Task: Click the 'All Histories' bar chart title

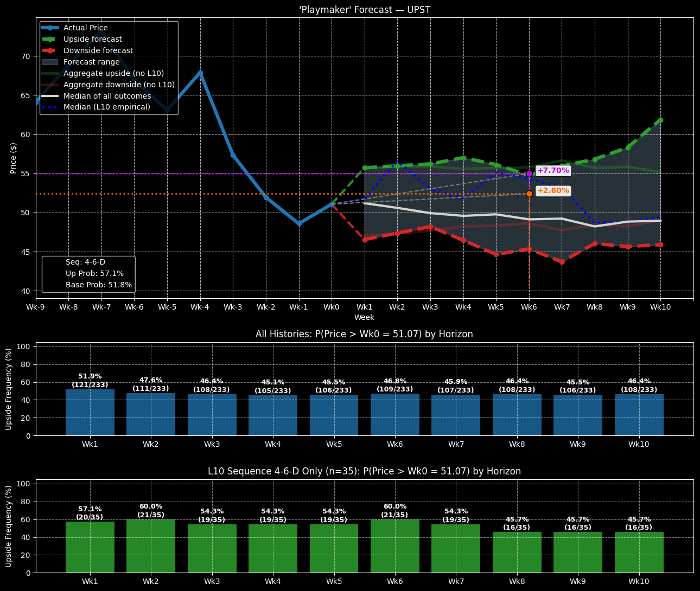Action: 365,334
